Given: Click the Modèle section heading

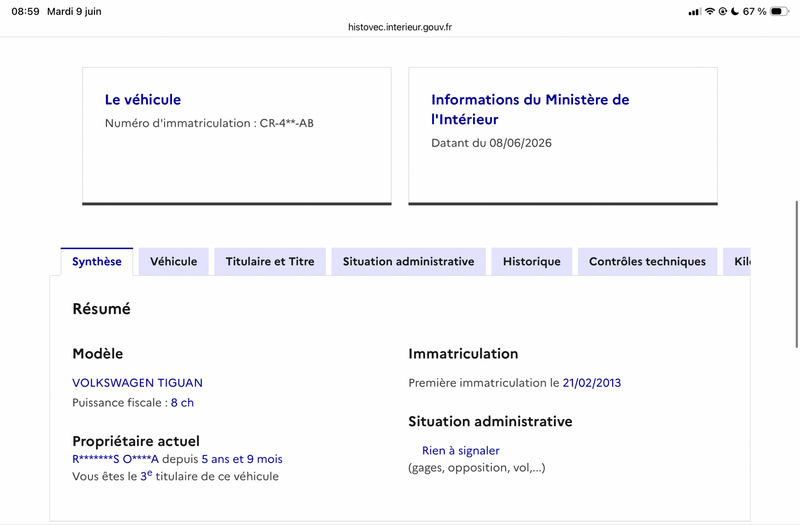Looking at the screenshot, I should coord(98,354).
